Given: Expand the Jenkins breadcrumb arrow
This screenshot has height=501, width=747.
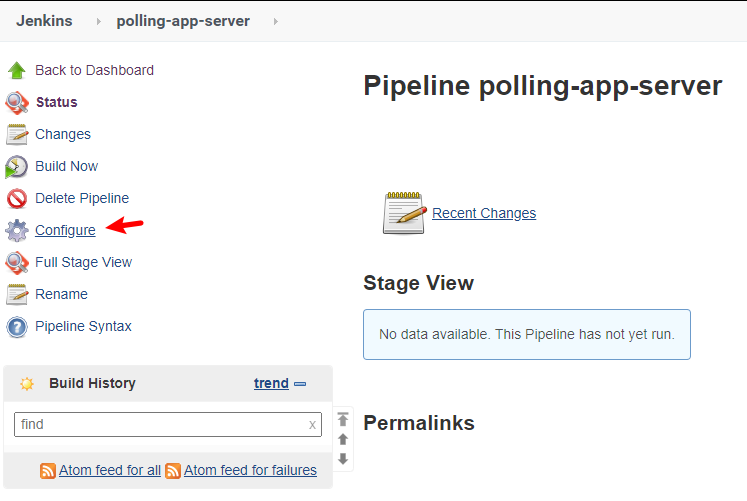Looking at the screenshot, I should pos(99,21).
